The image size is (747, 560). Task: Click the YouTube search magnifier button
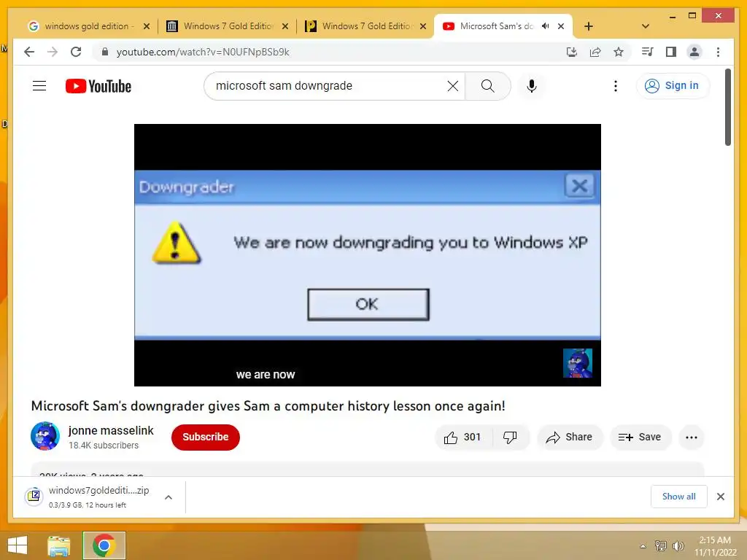click(x=488, y=86)
